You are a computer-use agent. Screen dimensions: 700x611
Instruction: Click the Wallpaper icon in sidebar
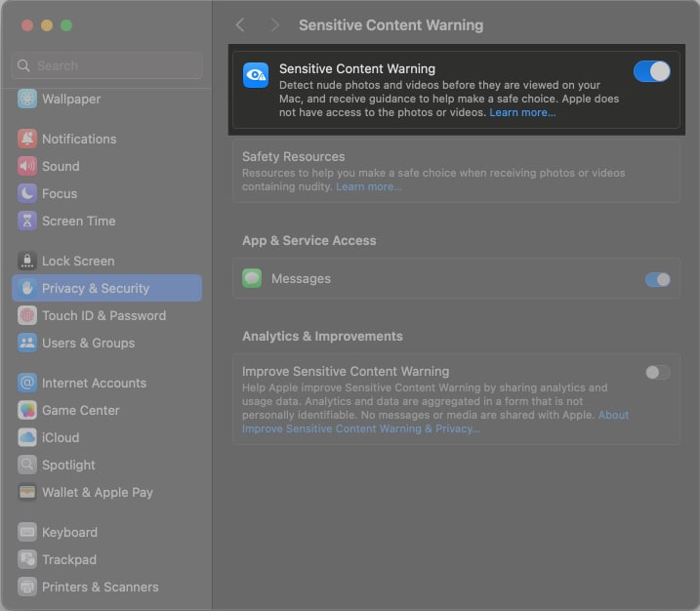point(27,100)
